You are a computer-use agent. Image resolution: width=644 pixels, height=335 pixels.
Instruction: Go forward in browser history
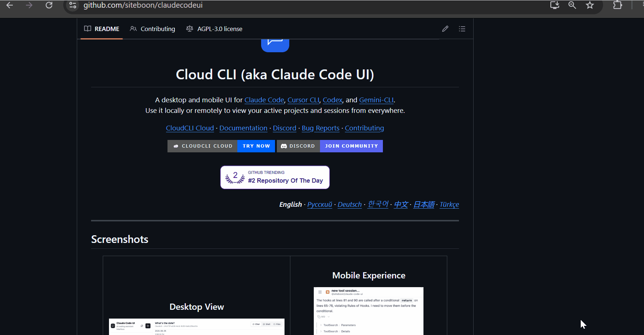click(29, 5)
